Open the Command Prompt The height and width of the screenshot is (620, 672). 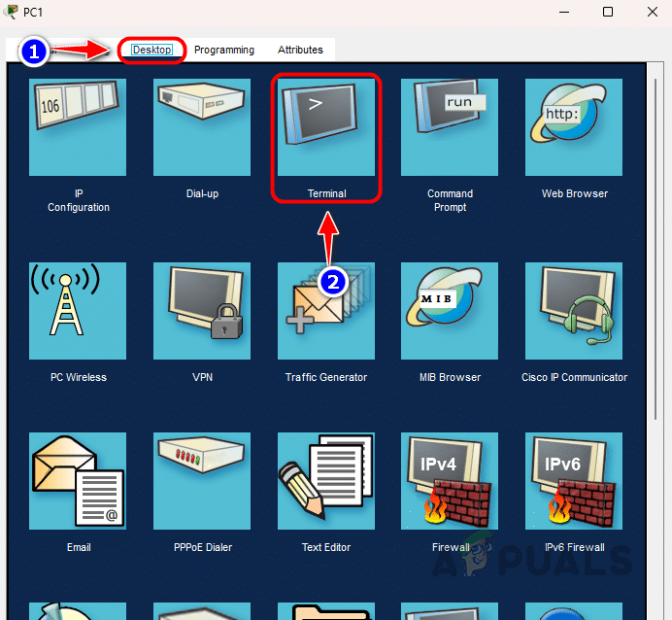(x=451, y=127)
